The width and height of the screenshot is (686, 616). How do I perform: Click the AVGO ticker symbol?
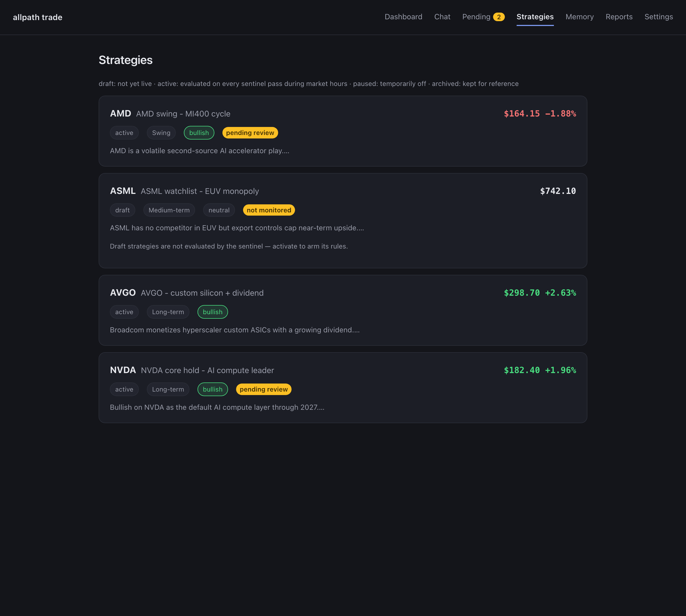coord(122,293)
